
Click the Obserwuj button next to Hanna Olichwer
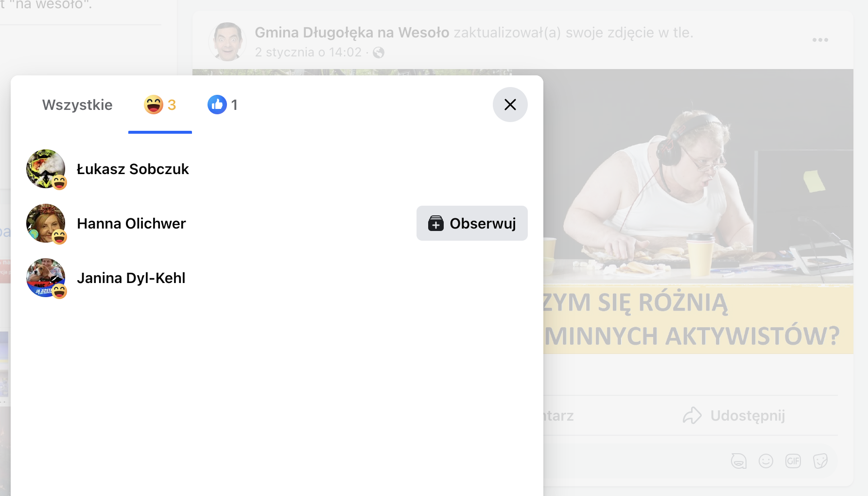pos(472,223)
